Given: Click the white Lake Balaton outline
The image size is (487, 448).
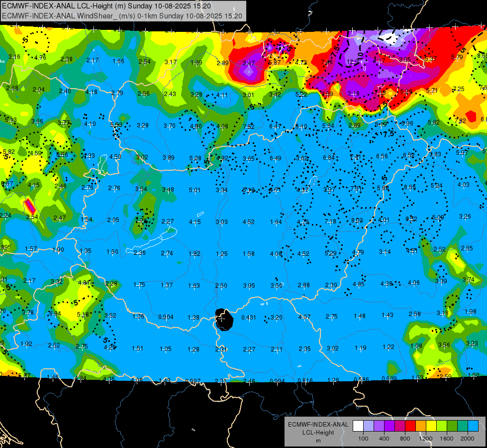Looking at the screenshot, I should [152, 240].
